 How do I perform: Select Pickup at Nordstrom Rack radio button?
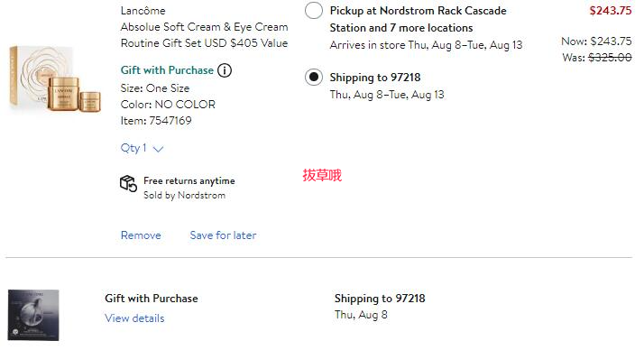313,11
